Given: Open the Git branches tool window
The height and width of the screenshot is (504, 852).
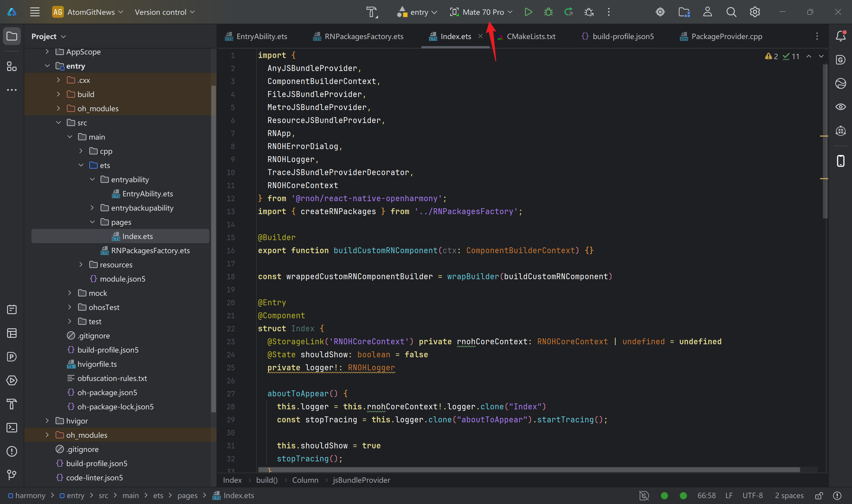Looking at the screenshot, I should [x=12, y=475].
